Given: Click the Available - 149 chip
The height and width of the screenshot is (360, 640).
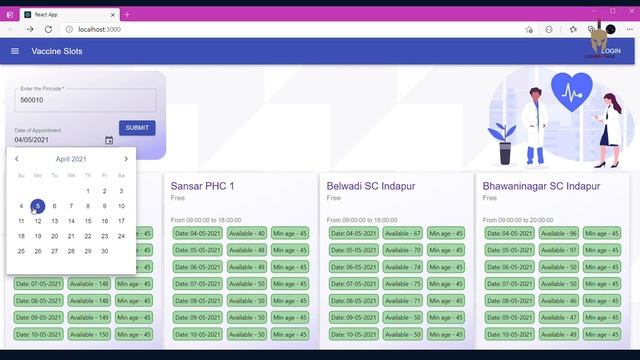Looking at the screenshot, I should click(x=89, y=318).
